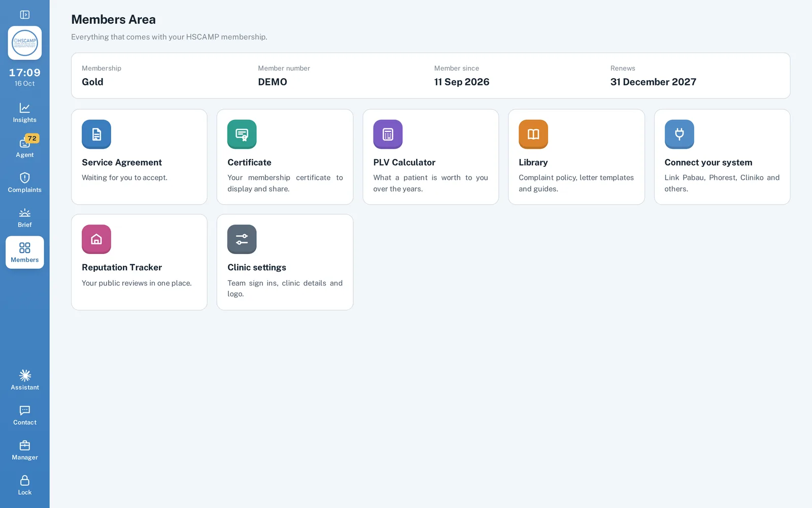Click 'Team sign ins, clinic details and logo.' description
812x508 pixels.
coord(285,289)
